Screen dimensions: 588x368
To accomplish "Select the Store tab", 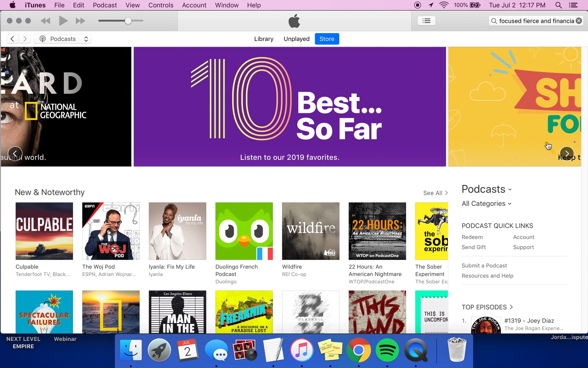I will (x=327, y=39).
